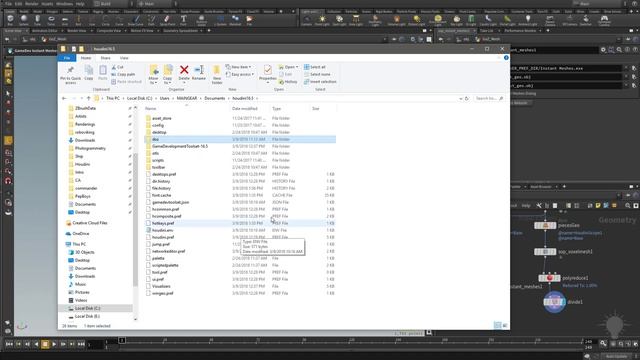Select 3D Objects under This PC
640x360 pixels.
[x=84, y=252]
